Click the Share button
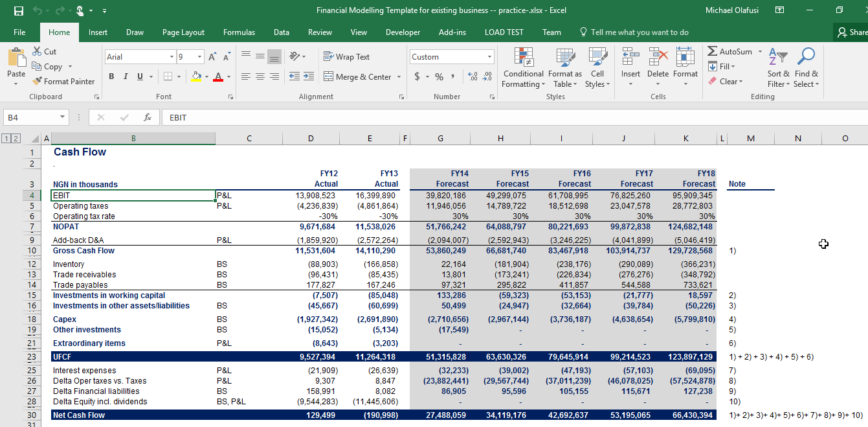 pyautogui.click(x=852, y=32)
